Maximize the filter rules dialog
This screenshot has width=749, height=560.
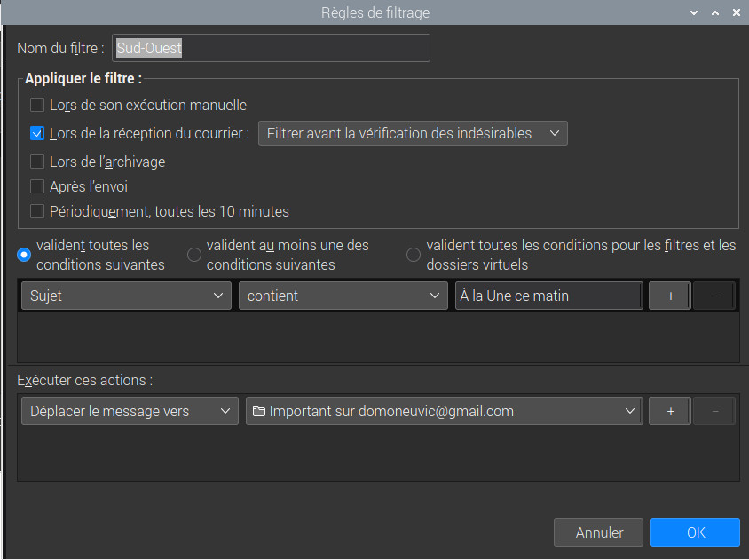tap(714, 13)
